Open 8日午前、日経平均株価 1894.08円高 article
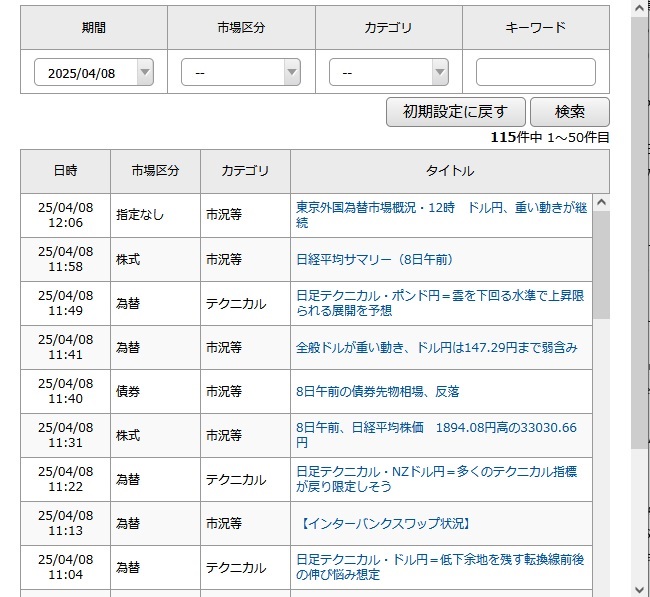This screenshot has width=650, height=597. pos(436,435)
